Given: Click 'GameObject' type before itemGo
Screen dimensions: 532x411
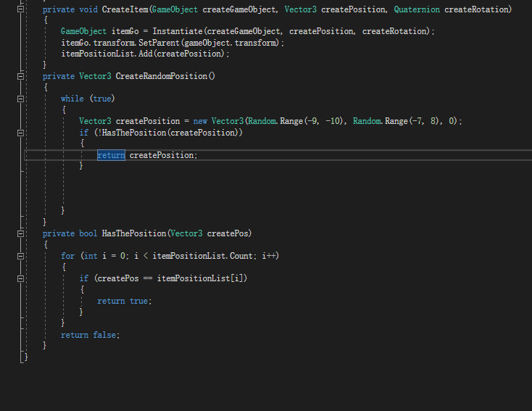Looking at the screenshot, I should (83, 31).
